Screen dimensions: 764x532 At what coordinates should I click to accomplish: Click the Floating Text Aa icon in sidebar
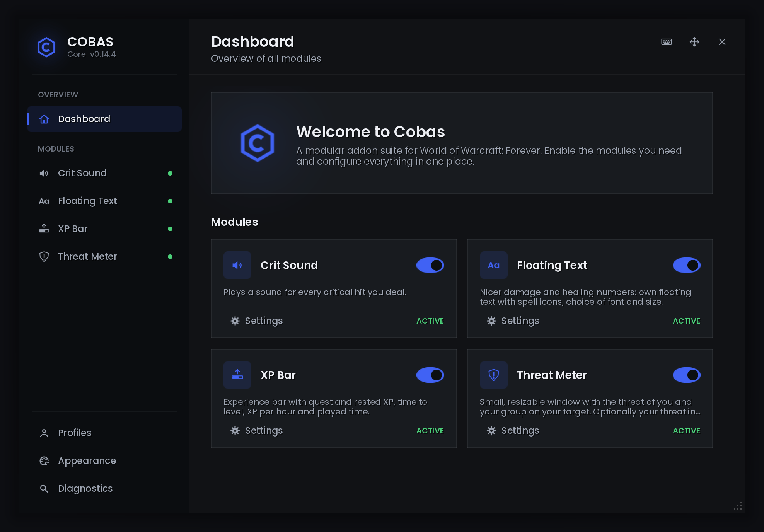tap(44, 201)
